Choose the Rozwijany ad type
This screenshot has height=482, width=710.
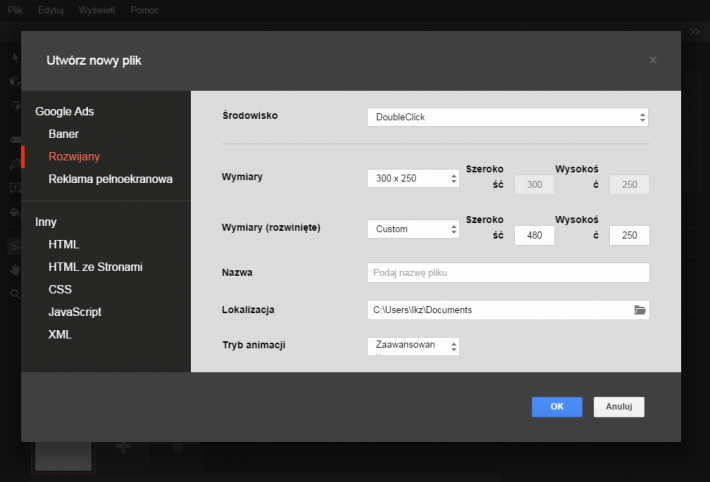[74, 157]
